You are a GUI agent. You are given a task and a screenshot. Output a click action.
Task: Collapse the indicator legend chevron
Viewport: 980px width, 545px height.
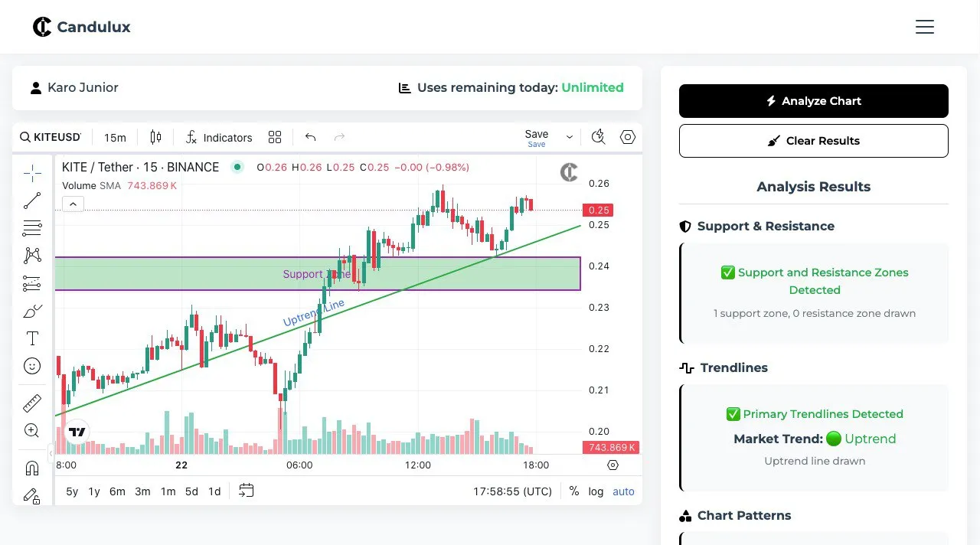(73, 204)
